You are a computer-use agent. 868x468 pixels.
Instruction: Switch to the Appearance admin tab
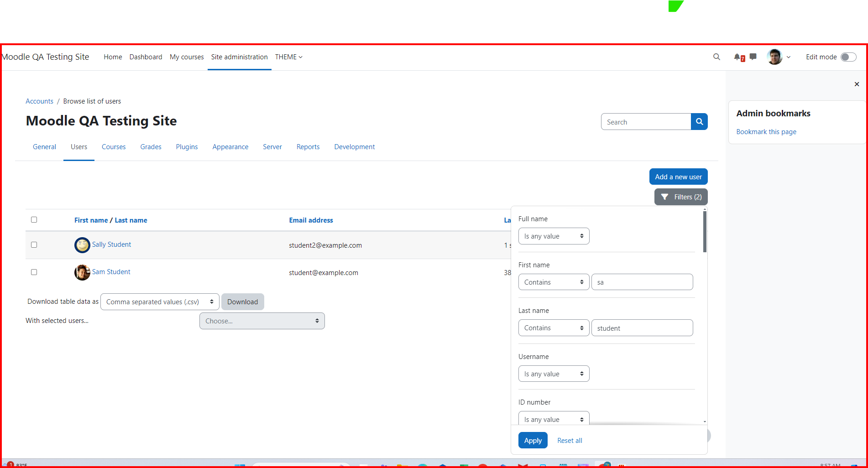(x=230, y=147)
